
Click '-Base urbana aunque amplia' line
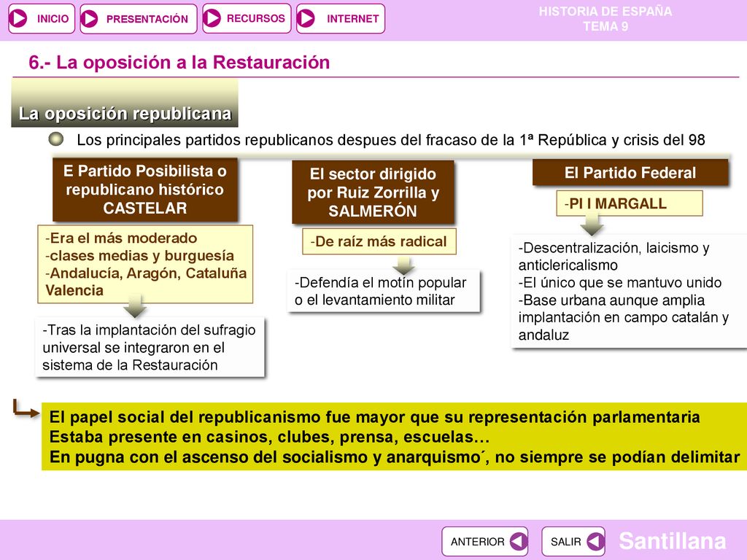point(611,300)
